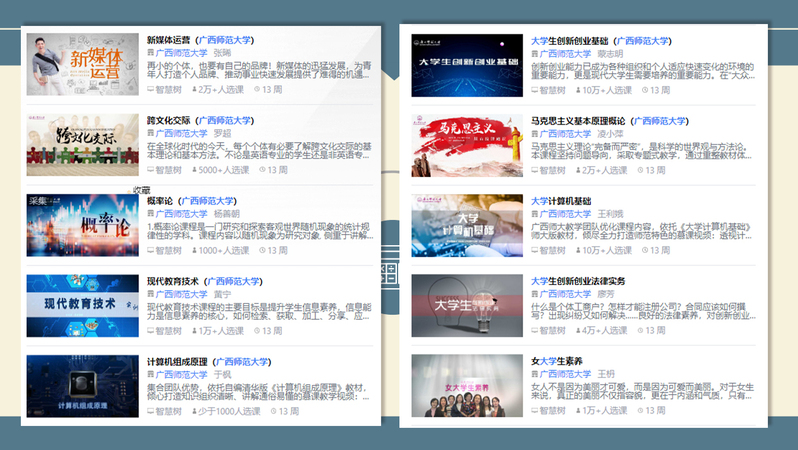The height and width of the screenshot is (450, 798).
Task: Open the 马克思主义 course thumbnail
Action: tap(467, 146)
